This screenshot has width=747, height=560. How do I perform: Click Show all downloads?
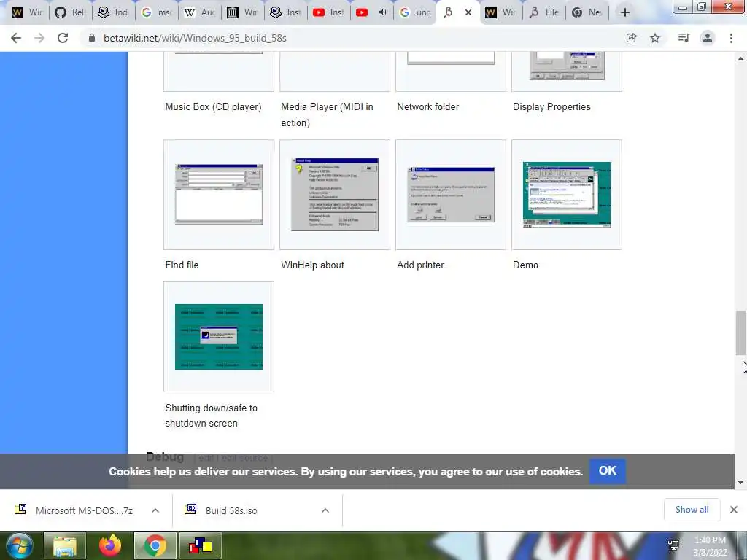coord(692,510)
